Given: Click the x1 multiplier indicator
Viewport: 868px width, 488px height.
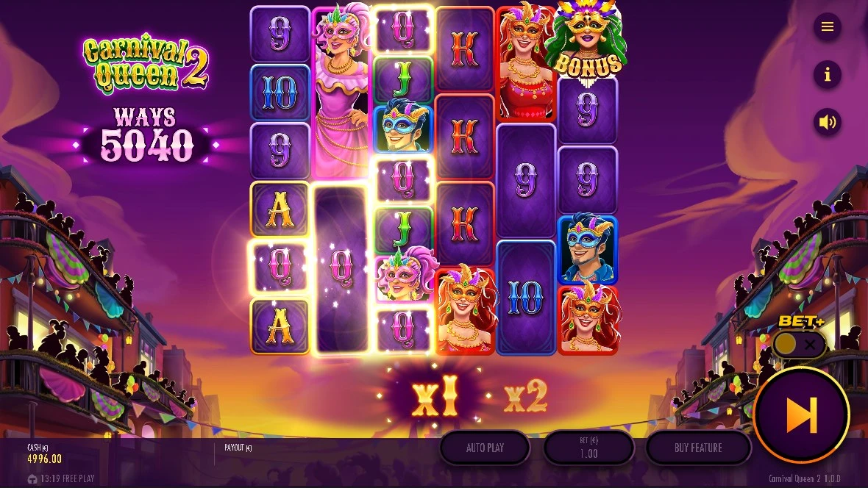Looking at the screenshot, I should (x=435, y=397).
